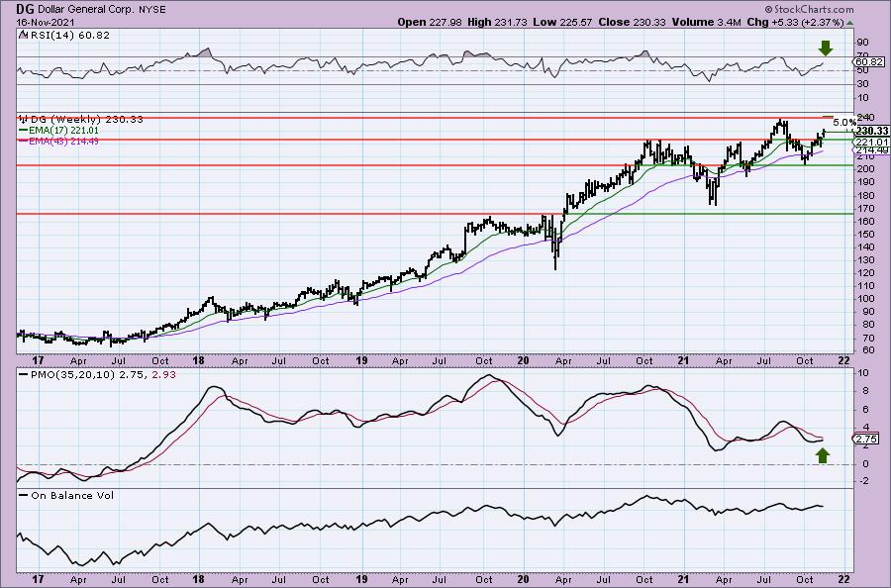Viewport: 891px width, 588px height.
Task: Click the 2.75 PMO value tag
Action: (x=866, y=439)
